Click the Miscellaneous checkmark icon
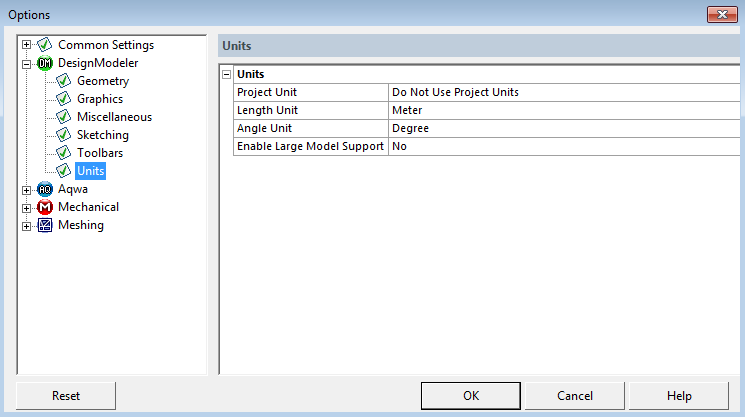This screenshot has height=417, width=745. coord(64,117)
